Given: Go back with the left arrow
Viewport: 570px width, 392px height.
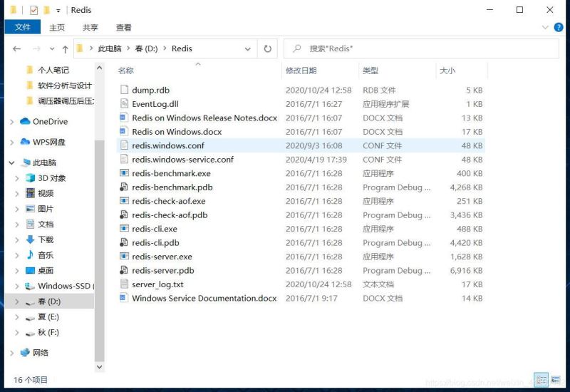Looking at the screenshot, I should point(16,48).
